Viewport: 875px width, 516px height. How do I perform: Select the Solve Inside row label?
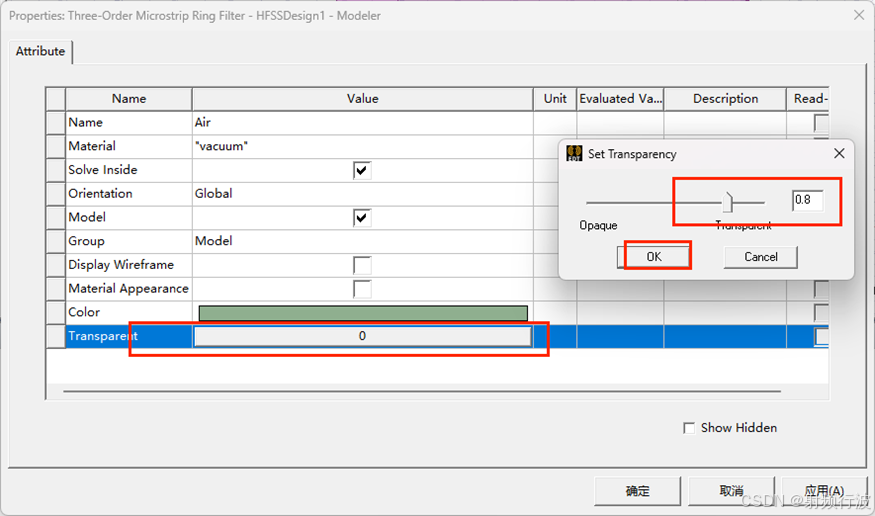(x=129, y=170)
